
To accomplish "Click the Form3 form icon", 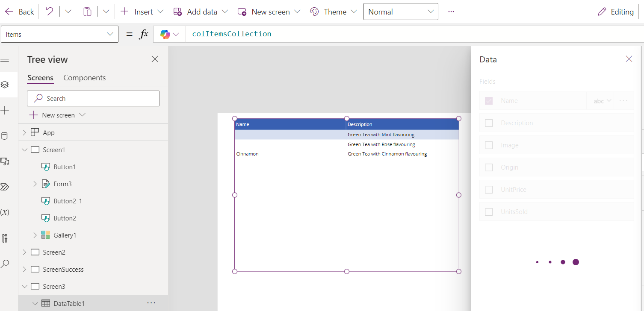I will pos(46,184).
